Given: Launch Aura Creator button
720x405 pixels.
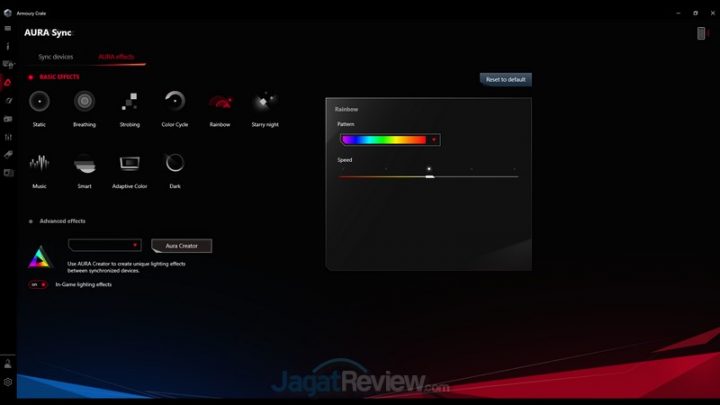Looking at the screenshot, I should [x=181, y=245].
